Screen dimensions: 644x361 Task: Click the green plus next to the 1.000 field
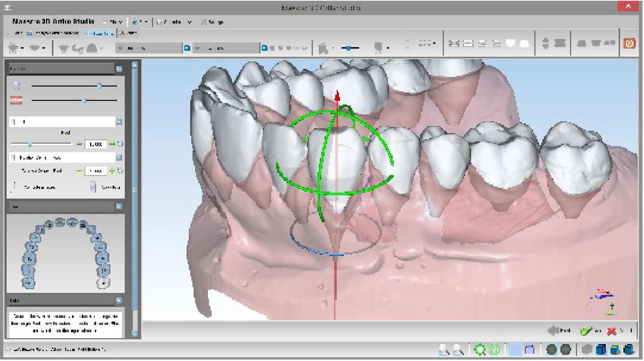112,144
